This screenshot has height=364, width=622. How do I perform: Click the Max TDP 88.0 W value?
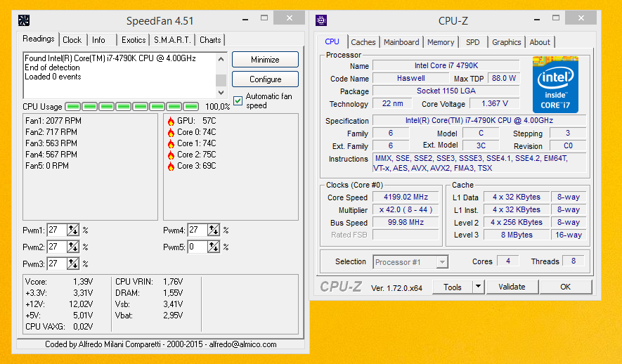click(x=504, y=78)
